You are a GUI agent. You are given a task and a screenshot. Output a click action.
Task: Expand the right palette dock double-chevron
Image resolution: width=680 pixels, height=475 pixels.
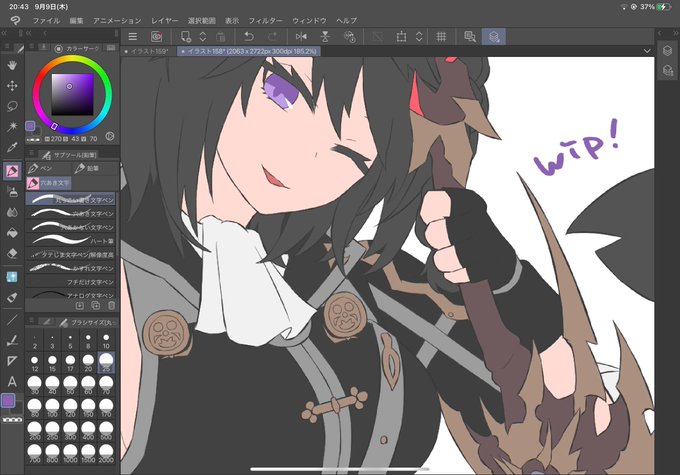676,33
